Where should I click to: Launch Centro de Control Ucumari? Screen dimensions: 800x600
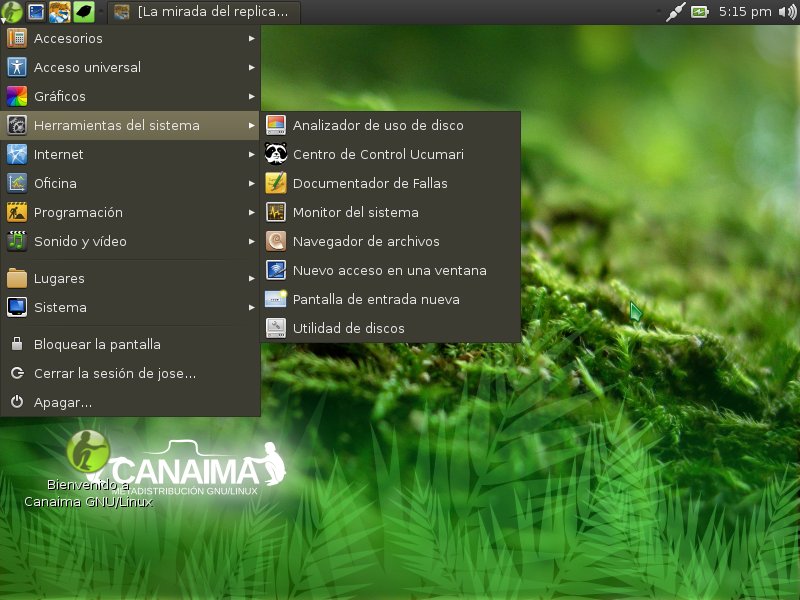[377, 155]
